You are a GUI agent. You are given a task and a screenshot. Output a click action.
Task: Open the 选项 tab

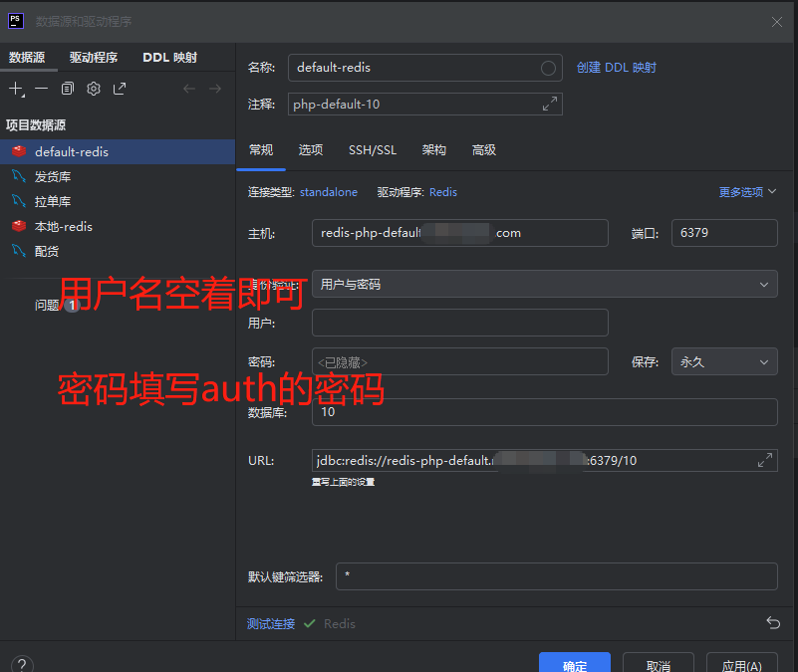pyautogui.click(x=311, y=150)
